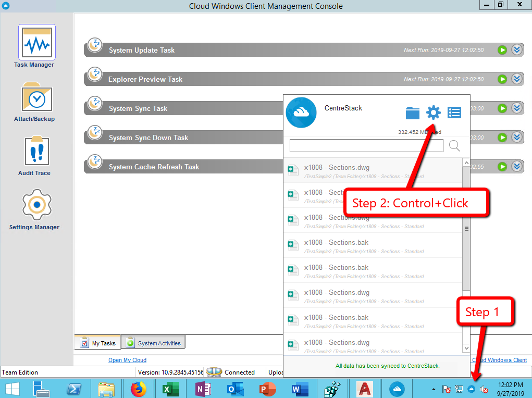Run the Explorer Preview Task with the play button

[502, 79]
